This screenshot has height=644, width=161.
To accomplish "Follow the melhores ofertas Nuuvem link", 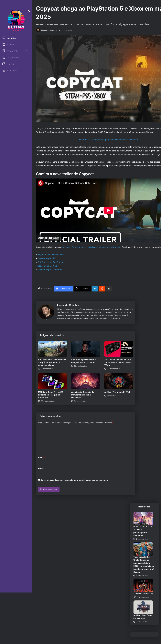I will click(x=91, y=247).
